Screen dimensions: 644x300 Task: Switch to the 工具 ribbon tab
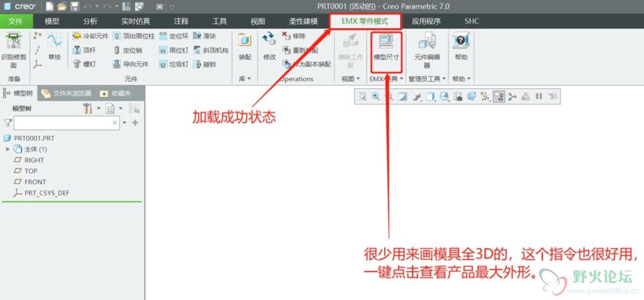point(219,21)
